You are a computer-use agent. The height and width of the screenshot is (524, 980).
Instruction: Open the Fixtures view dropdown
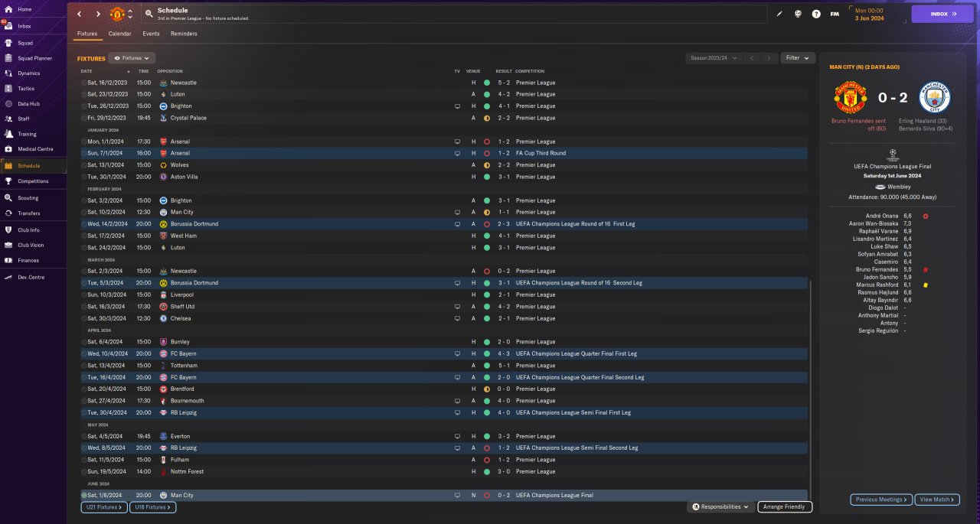(x=132, y=58)
